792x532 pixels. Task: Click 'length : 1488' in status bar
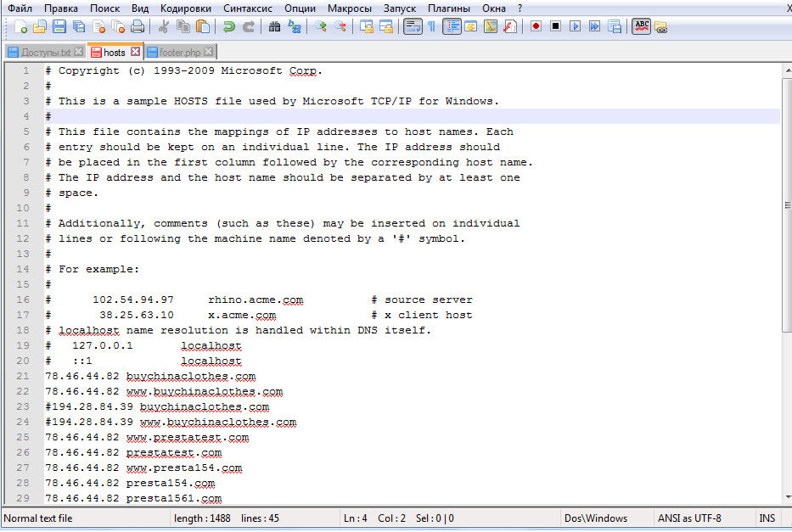(202, 518)
